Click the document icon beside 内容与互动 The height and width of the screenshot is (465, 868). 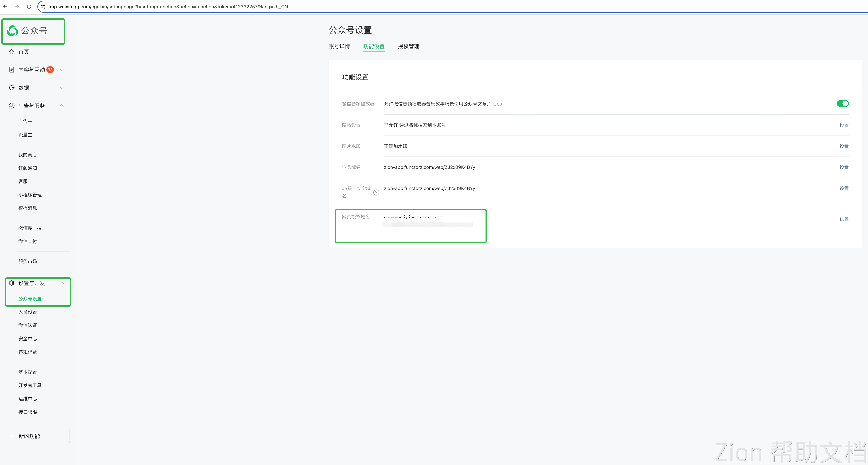coord(12,70)
